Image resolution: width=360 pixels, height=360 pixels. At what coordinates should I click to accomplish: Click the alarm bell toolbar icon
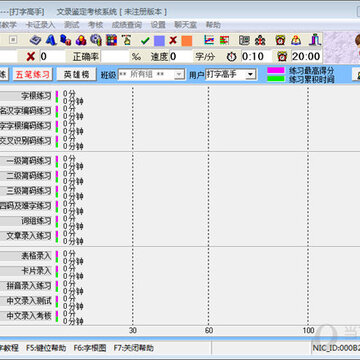point(296,40)
